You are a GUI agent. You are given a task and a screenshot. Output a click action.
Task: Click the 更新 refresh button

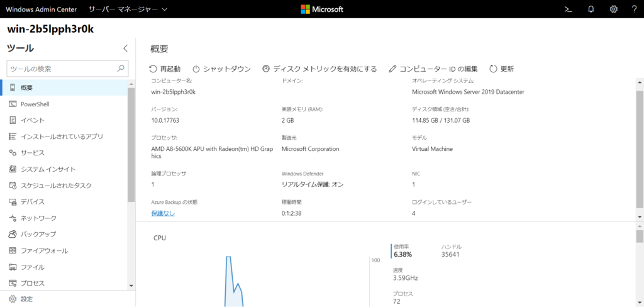tap(502, 69)
